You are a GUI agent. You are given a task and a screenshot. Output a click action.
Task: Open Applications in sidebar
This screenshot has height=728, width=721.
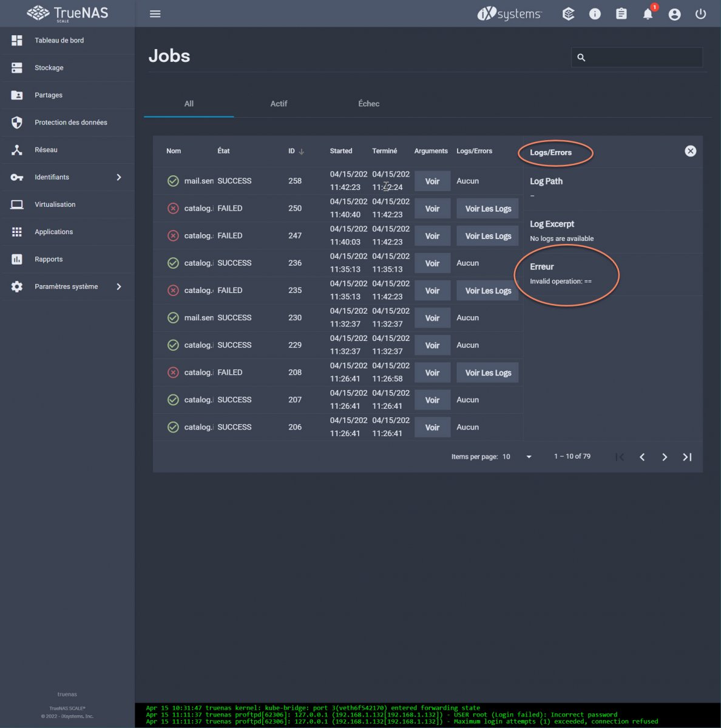(x=67, y=232)
